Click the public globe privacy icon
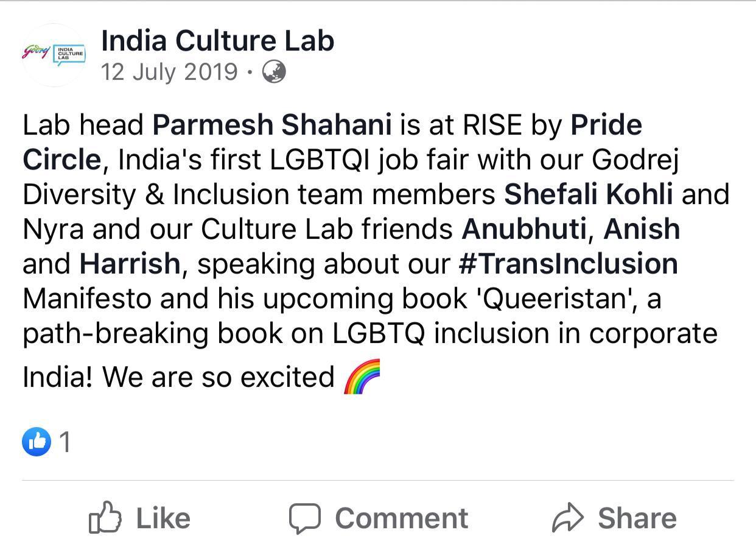756x544 pixels. (274, 72)
